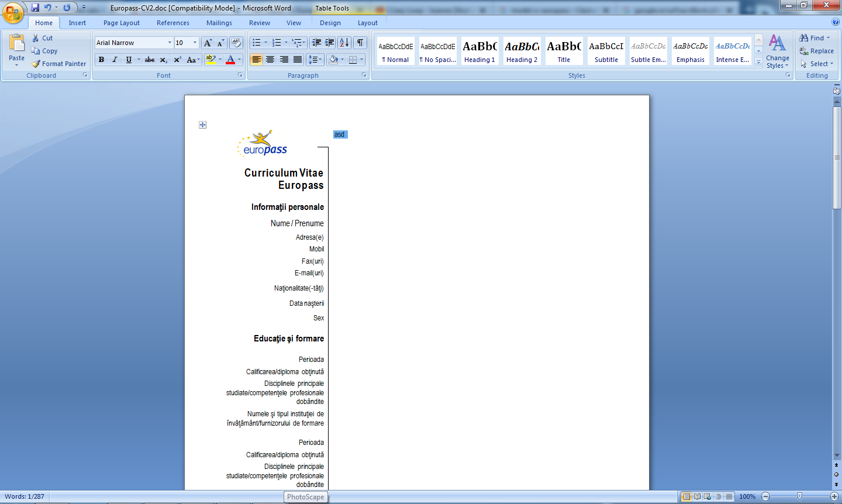Shrink the font size
842x504 pixels.
coord(220,43)
